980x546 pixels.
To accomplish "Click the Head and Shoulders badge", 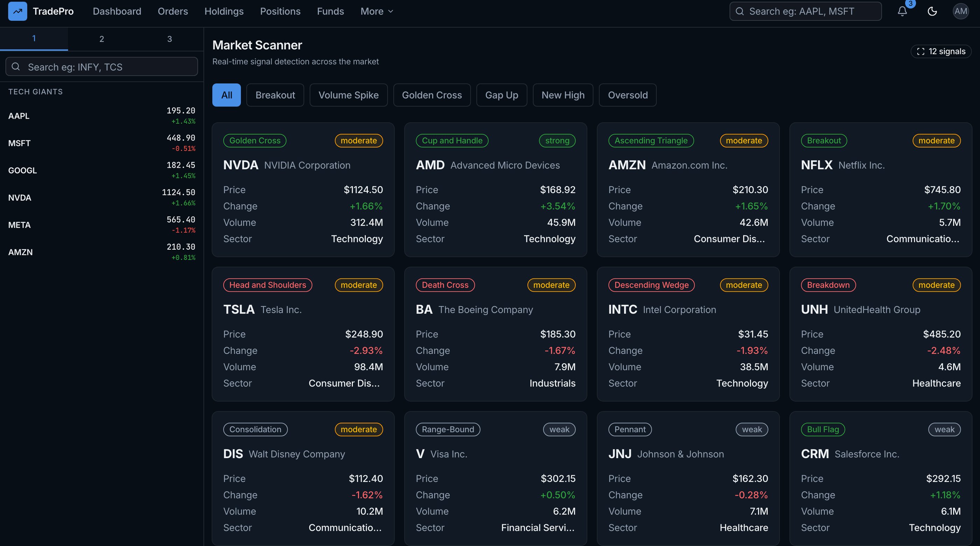I will tap(267, 285).
